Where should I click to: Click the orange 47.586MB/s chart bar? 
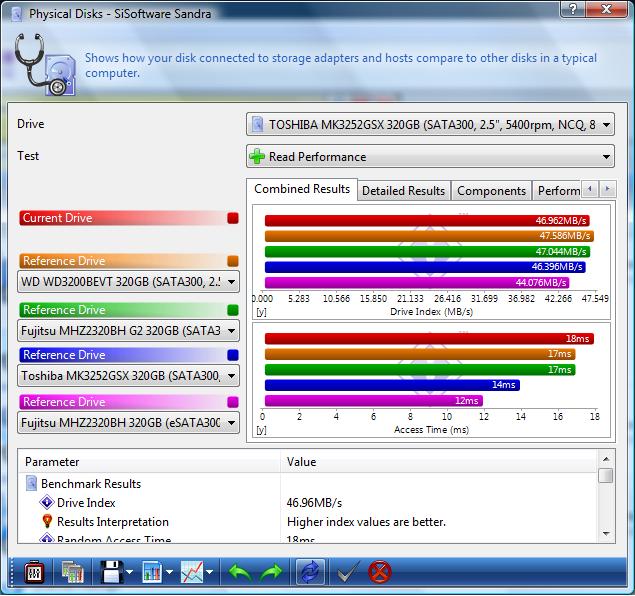coord(429,236)
